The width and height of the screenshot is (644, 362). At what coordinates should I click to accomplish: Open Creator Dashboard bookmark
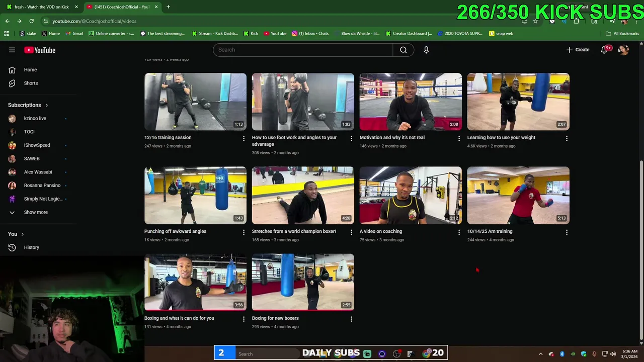409,34
